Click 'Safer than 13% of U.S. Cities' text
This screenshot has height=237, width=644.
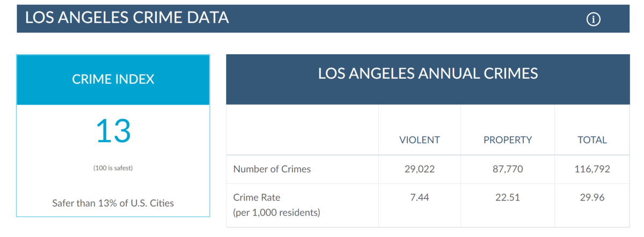(113, 203)
